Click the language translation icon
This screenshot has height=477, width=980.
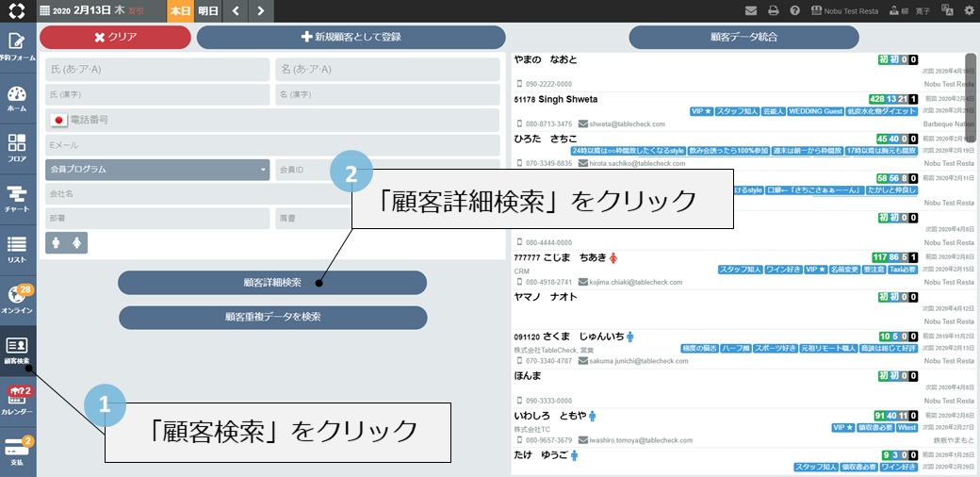pos(949,10)
